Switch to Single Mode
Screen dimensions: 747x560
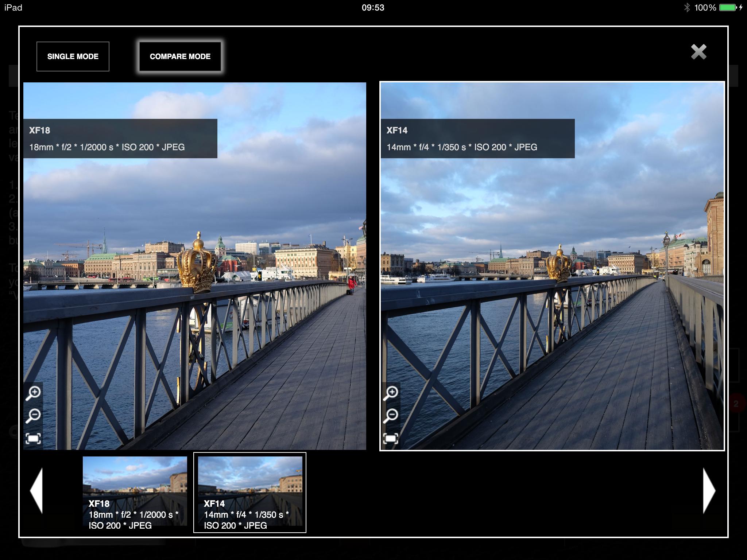73,57
